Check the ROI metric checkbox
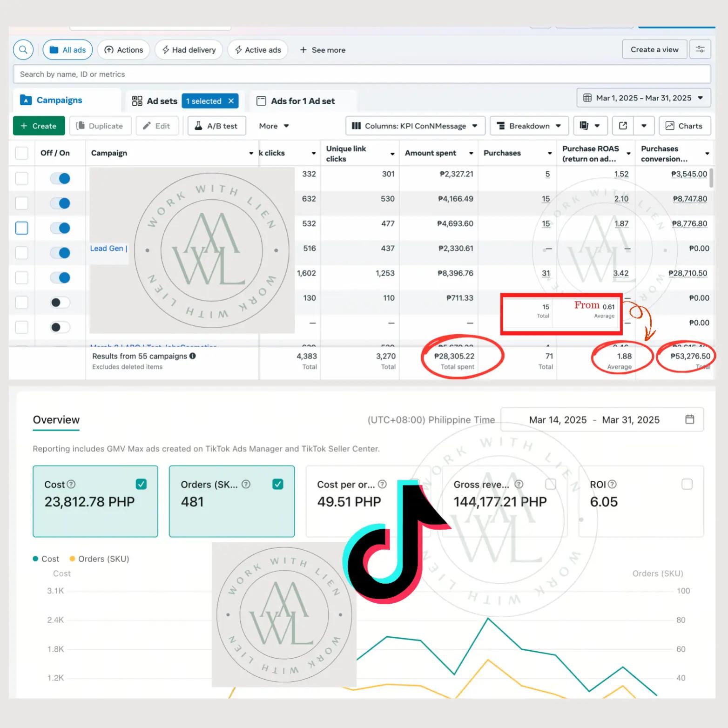The height and width of the screenshot is (728, 728). [687, 484]
